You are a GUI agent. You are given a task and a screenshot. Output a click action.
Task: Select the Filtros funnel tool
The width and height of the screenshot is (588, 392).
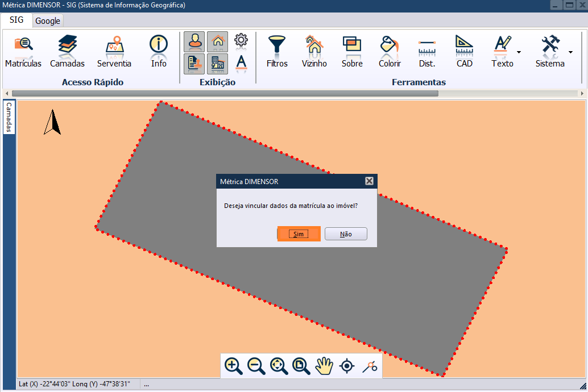click(277, 51)
